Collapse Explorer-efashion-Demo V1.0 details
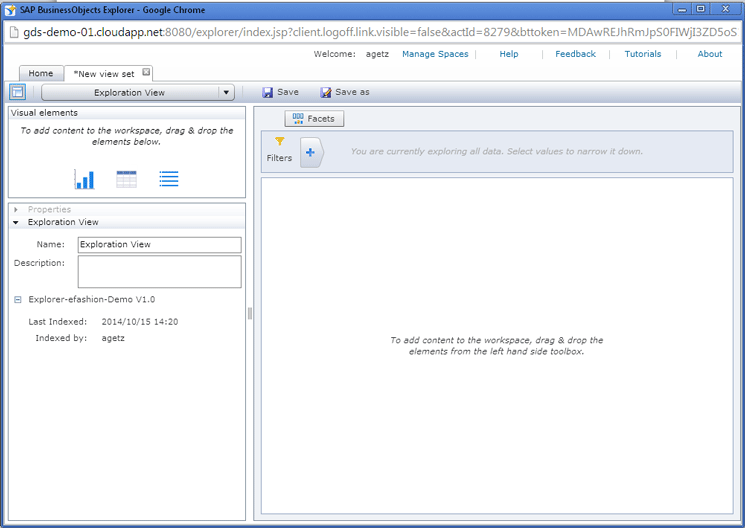 coord(18,299)
